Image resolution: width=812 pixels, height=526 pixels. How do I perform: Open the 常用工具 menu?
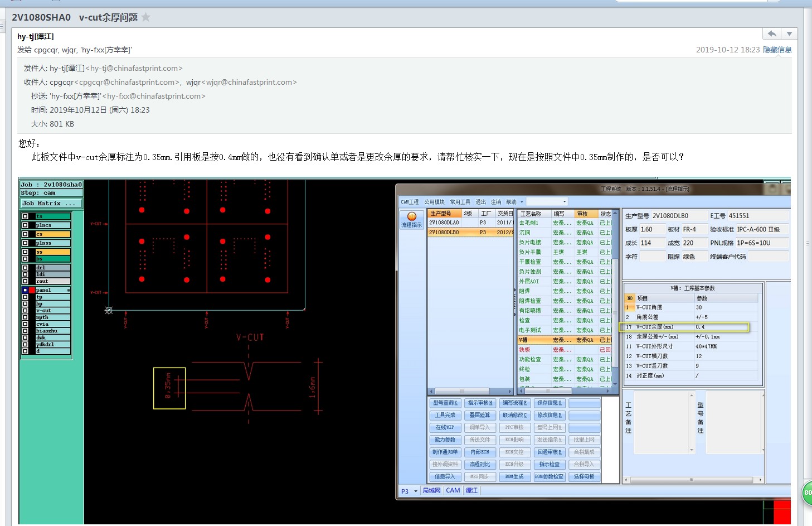point(460,202)
